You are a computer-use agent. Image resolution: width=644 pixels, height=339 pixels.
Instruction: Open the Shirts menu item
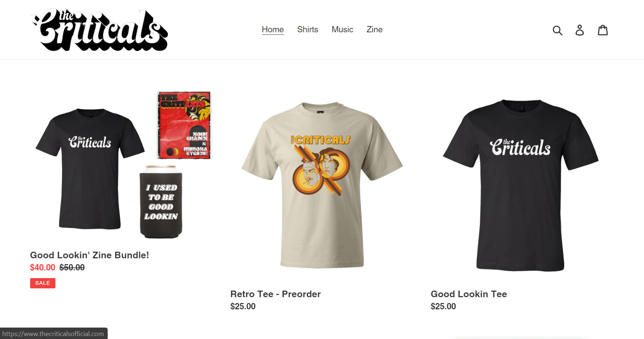[307, 29]
